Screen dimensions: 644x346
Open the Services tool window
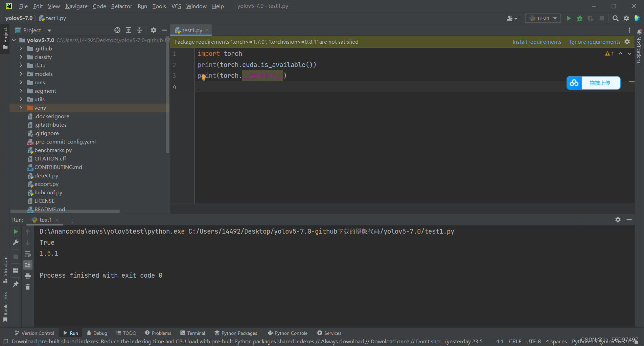329,333
